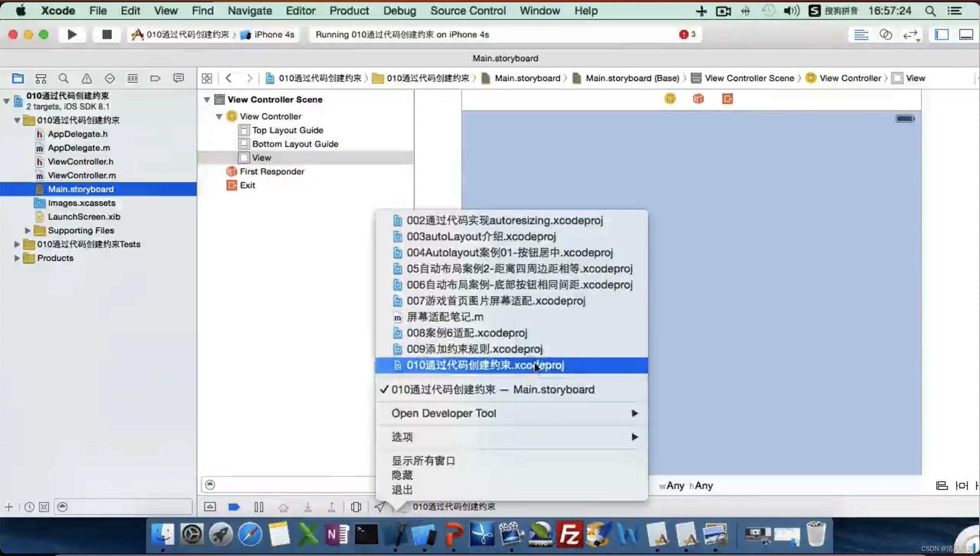Open the Report navigator speech-bubble icon

(x=178, y=78)
